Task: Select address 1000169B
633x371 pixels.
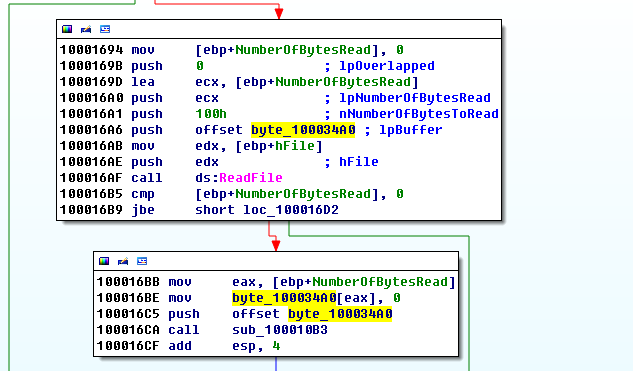Action: 91,66
